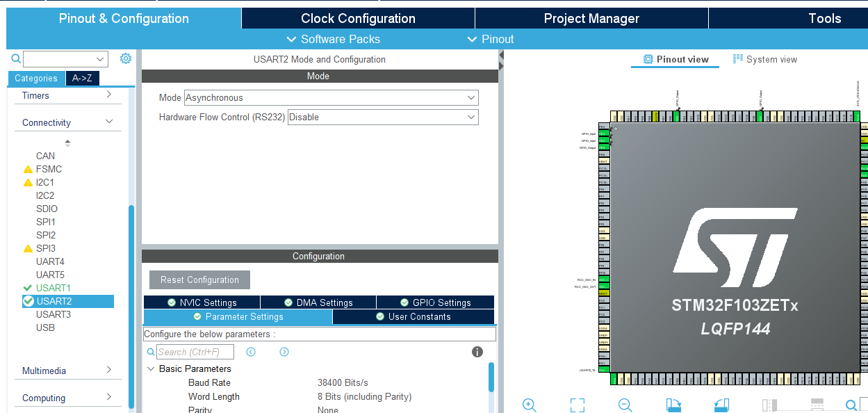This screenshot has height=413, width=868.
Task: Click the zoom out icon under pinout
Action: [625, 405]
